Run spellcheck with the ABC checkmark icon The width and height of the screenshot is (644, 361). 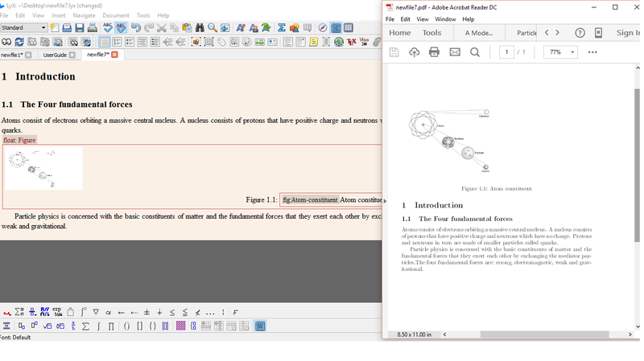[x=108, y=27]
